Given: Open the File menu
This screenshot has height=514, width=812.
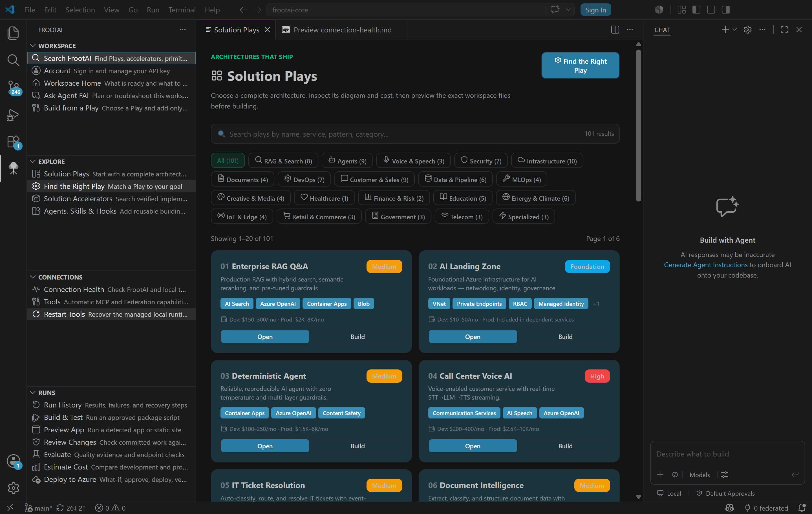Looking at the screenshot, I should pos(30,10).
